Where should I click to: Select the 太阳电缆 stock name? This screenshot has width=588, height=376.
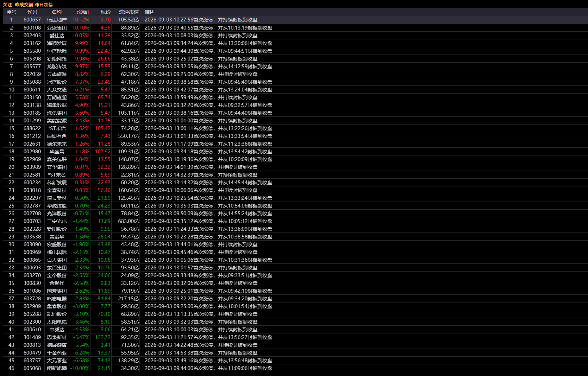[57, 321]
